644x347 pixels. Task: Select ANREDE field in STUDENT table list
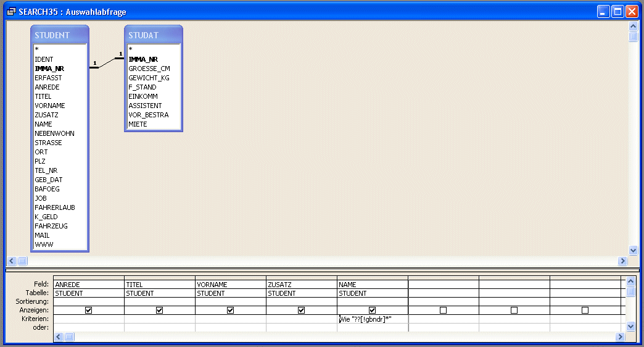point(60,87)
